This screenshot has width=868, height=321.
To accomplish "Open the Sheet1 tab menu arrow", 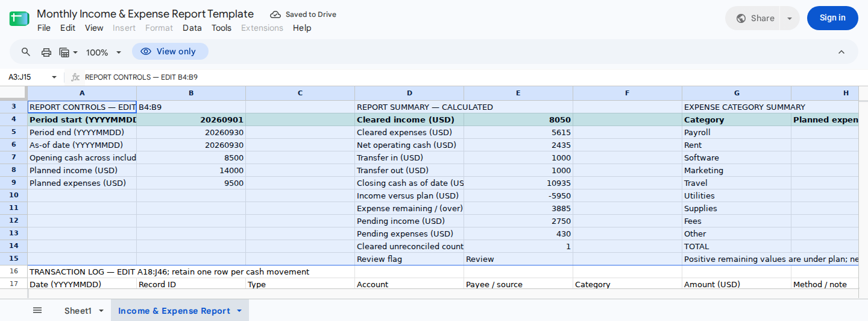I will point(101,311).
